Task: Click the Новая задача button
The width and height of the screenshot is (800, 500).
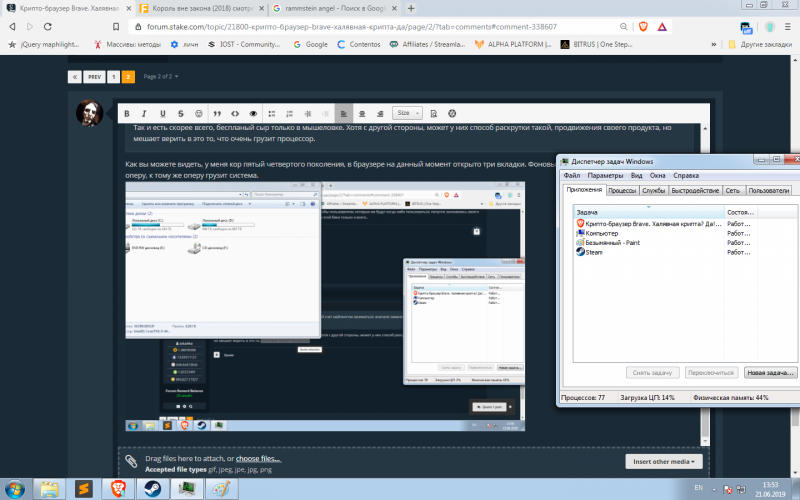Action: coord(770,372)
